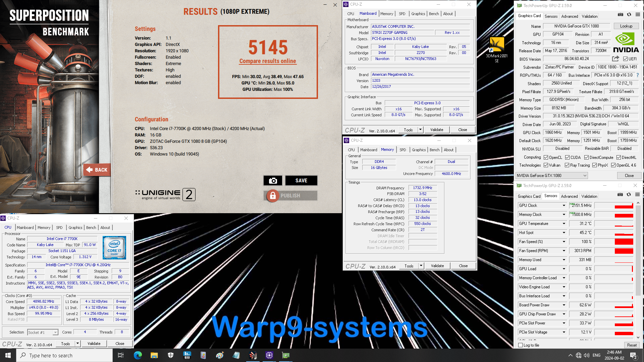This screenshot has width=644, height=362.
Task: Click the GPU-Z taskbar icon
Action: tap(286, 355)
